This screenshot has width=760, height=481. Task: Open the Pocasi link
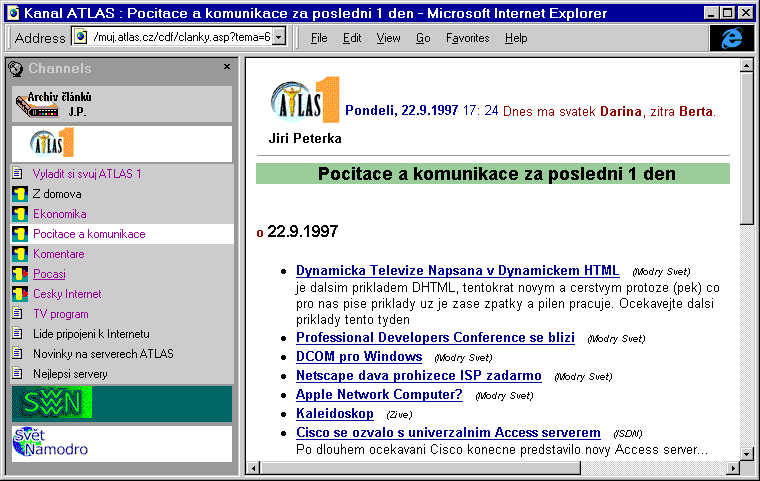pos(49,274)
